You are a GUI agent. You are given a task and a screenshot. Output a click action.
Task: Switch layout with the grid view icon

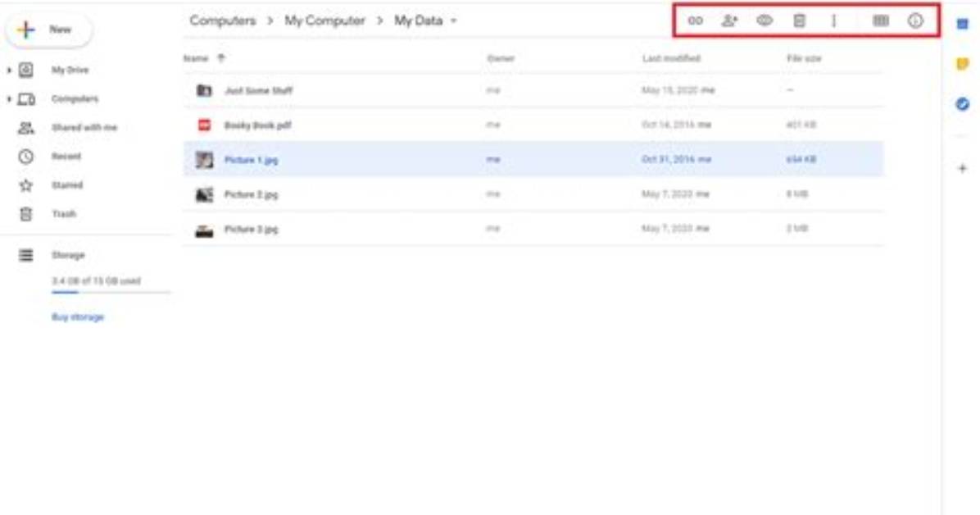click(881, 21)
